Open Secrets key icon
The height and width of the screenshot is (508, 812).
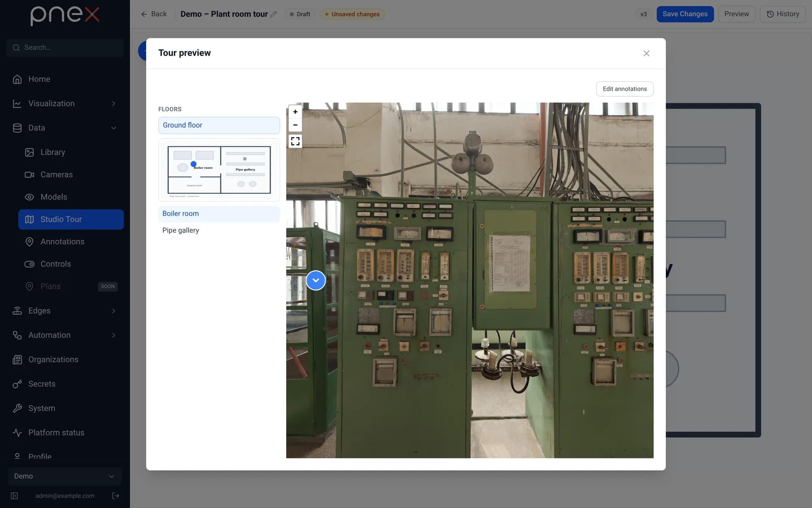tap(17, 384)
